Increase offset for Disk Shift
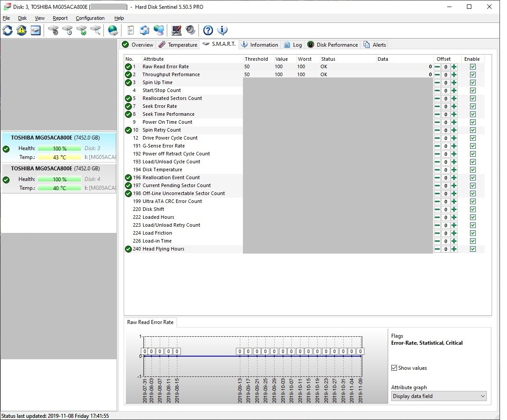507x420 pixels. pyautogui.click(x=454, y=210)
